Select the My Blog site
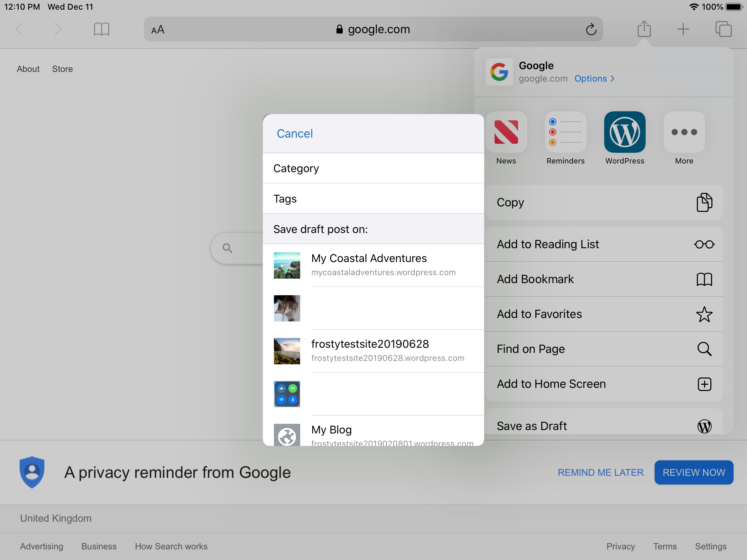This screenshot has width=747, height=560. click(373, 431)
